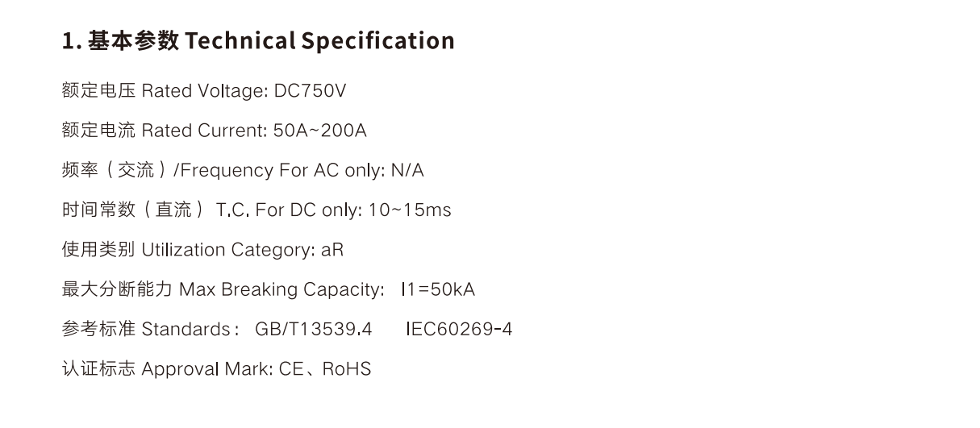Viewport: 980px width, 428px height.
Task: Click the Rated Voltage DC750V line
Action: (204, 91)
